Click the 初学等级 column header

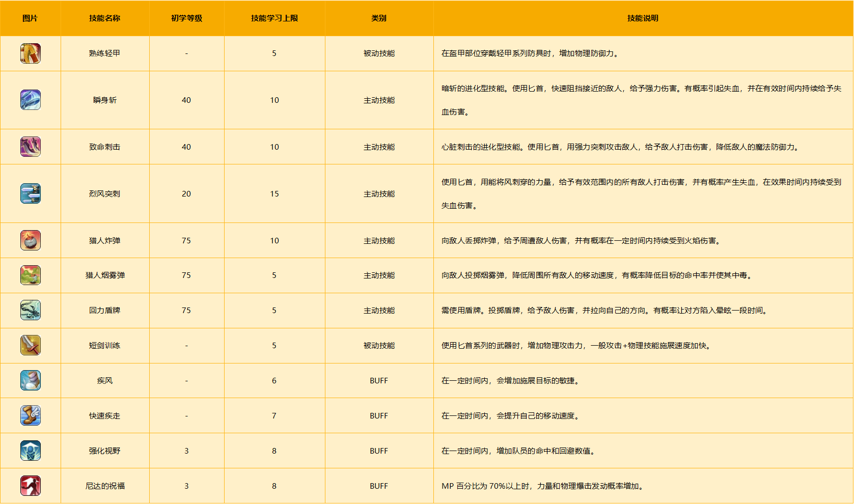tap(186, 18)
